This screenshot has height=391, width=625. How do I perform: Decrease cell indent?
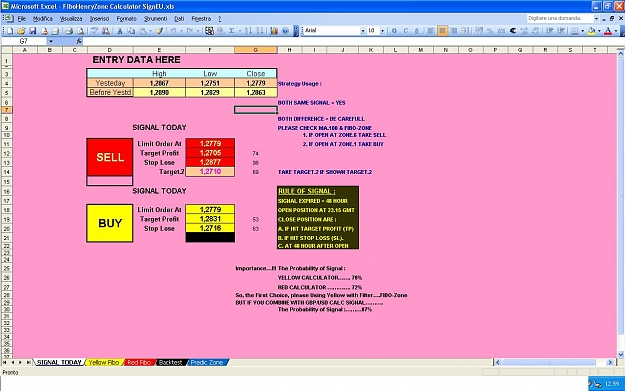point(549,31)
